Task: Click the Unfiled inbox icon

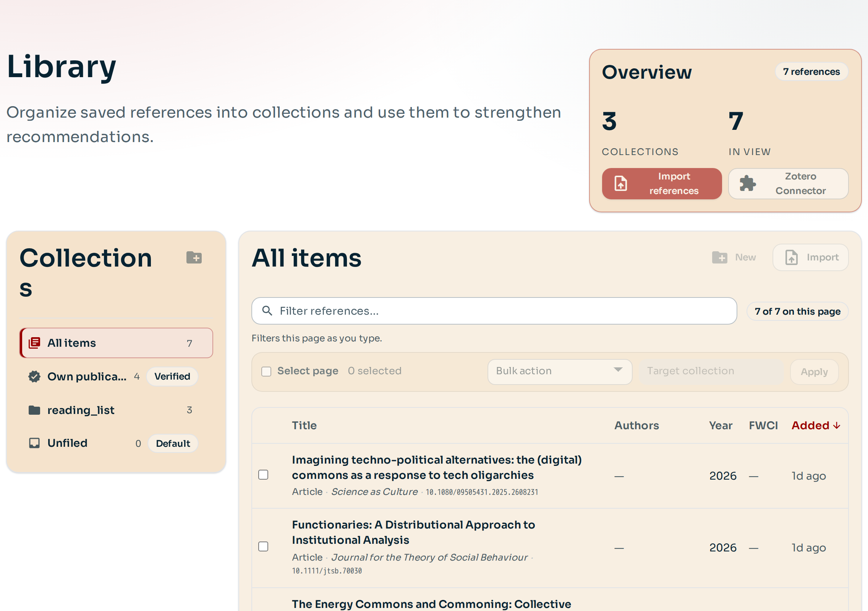Action: [x=34, y=443]
